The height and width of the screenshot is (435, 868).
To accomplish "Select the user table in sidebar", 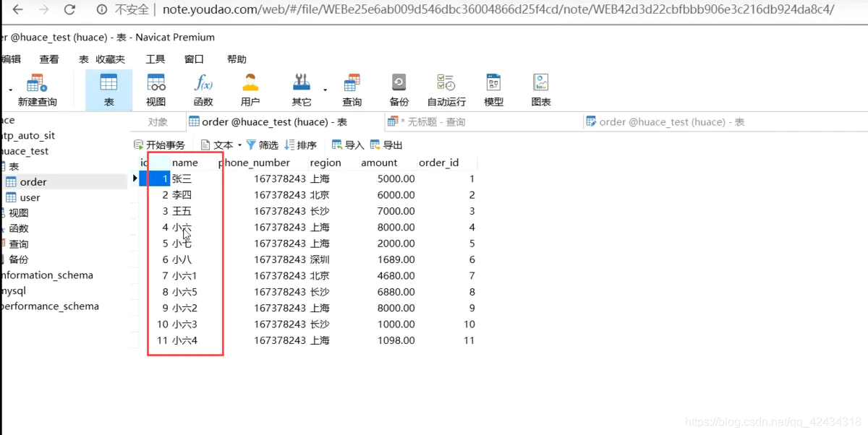I will (30, 197).
